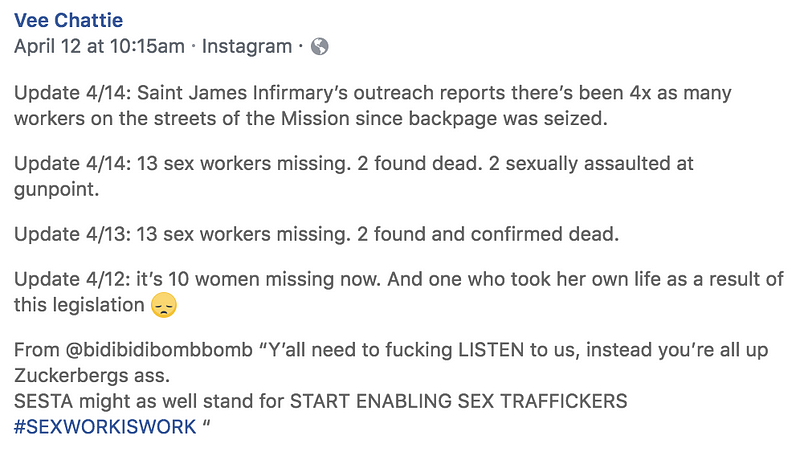Open Vee Chattie's profile name link
Screen dimensions: 800x459
coord(68,20)
